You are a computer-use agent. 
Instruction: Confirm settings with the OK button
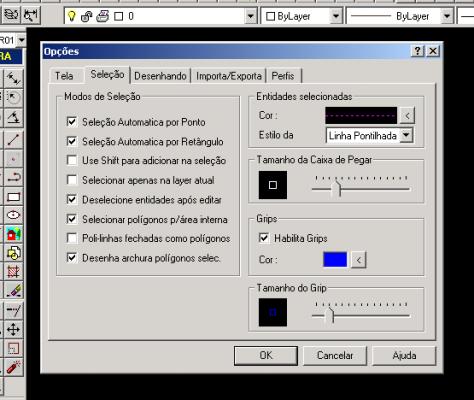266,355
